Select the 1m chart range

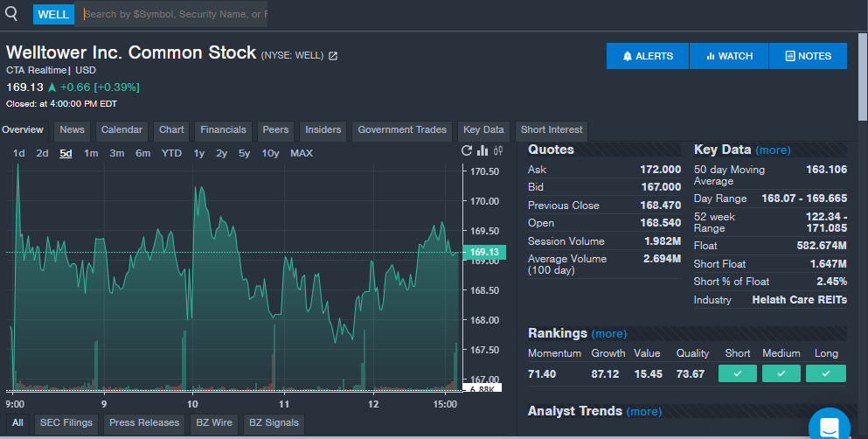point(91,153)
